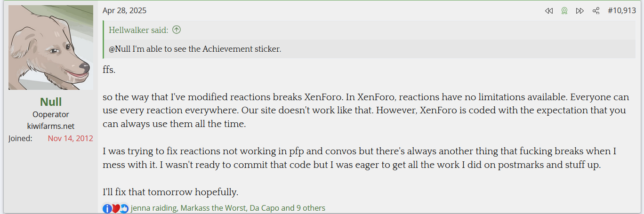Open the list of users who reacted

click(228, 208)
